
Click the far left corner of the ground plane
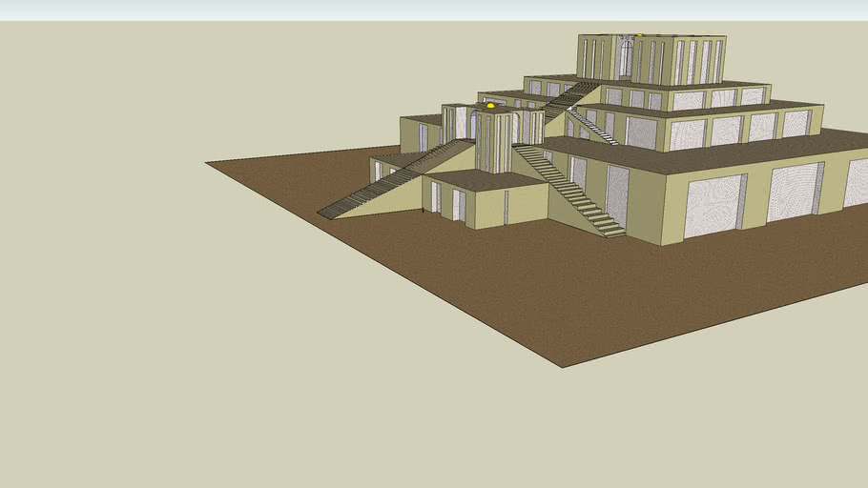[x=209, y=164]
